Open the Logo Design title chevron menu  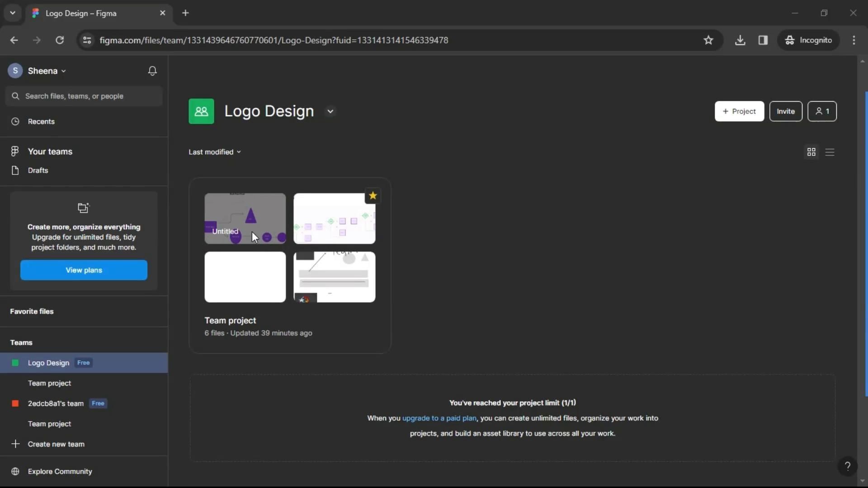pyautogui.click(x=330, y=111)
